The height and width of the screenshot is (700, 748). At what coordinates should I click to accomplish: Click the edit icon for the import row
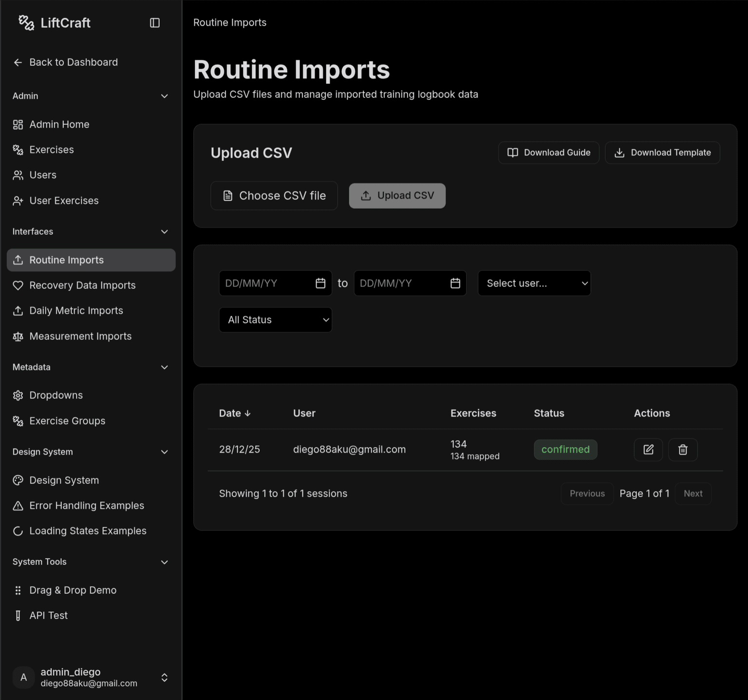(648, 449)
